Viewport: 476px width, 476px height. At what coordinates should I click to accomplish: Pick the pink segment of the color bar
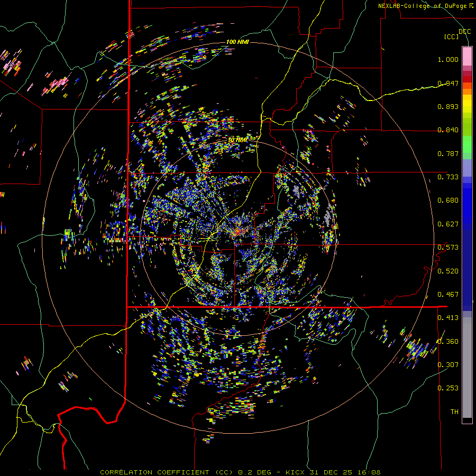click(467, 56)
